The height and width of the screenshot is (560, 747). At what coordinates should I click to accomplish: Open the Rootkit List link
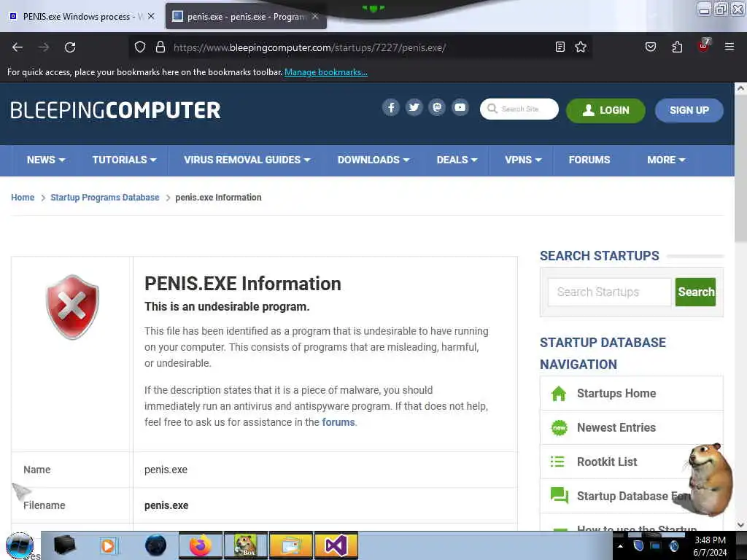point(607,462)
